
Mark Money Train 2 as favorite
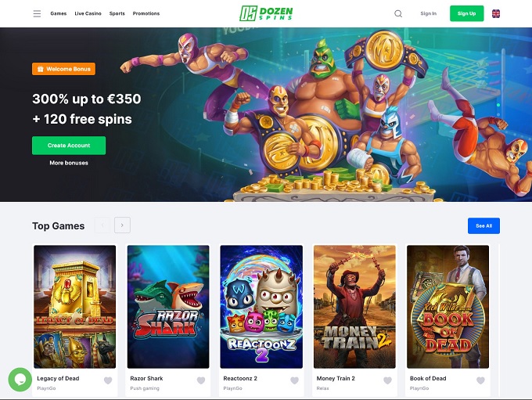(x=387, y=380)
